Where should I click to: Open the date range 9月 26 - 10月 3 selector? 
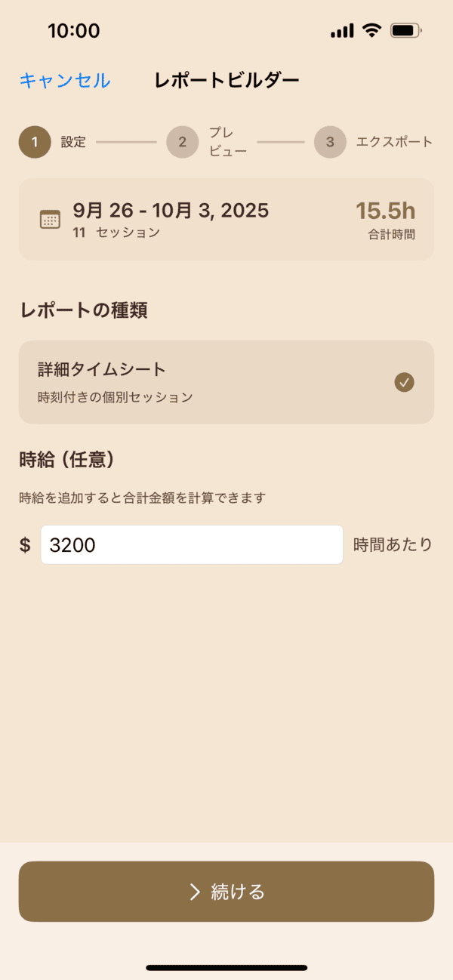pyautogui.click(x=170, y=211)
